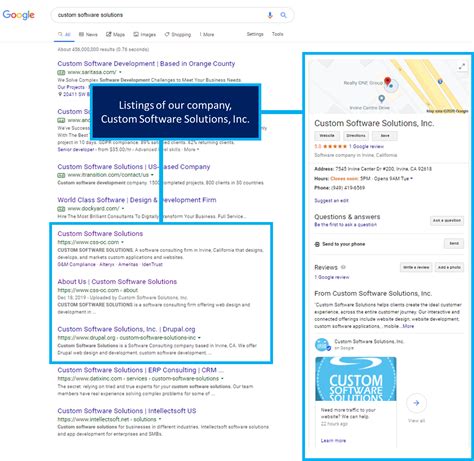Click the Add a photo button
The width and height of the screenshot is (474, 461).
[x=449, y=267]
